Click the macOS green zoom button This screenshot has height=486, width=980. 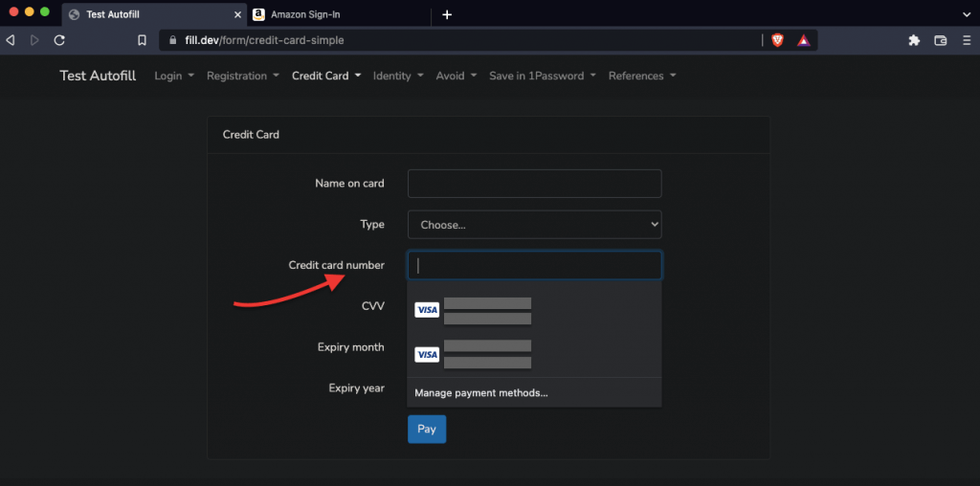click(x=44, y=11)
